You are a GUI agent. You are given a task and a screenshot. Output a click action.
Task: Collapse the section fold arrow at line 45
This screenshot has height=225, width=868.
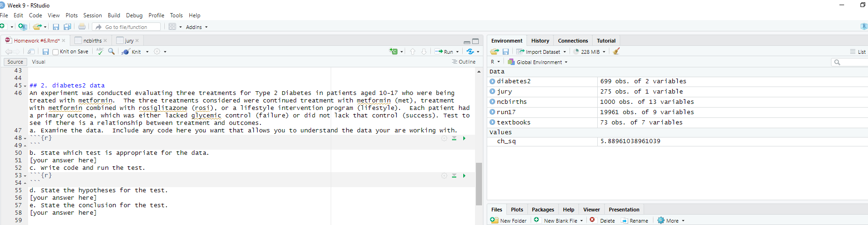point(25,86)
